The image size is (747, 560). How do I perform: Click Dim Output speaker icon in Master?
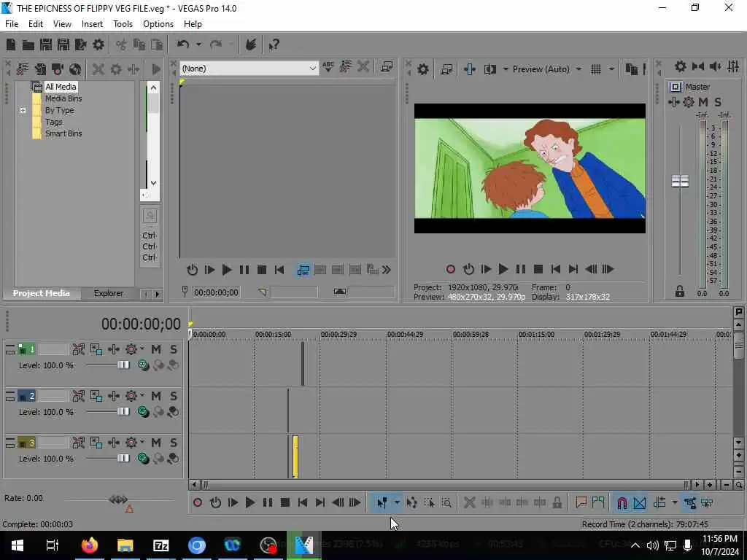tap(716, 66)
